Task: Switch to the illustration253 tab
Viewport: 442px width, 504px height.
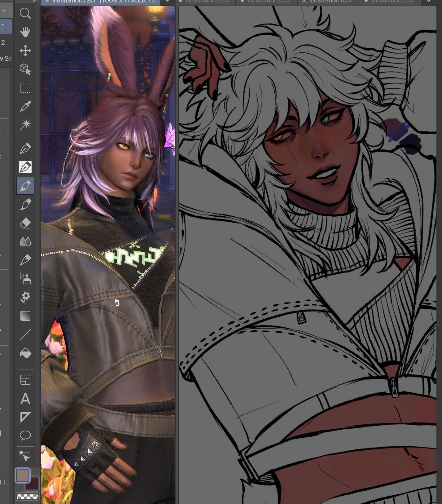Action: coord(268,2)
